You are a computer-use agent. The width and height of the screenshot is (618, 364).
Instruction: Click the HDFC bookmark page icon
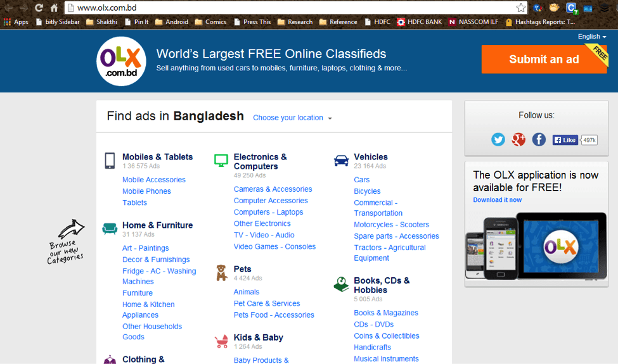[368, 22]
